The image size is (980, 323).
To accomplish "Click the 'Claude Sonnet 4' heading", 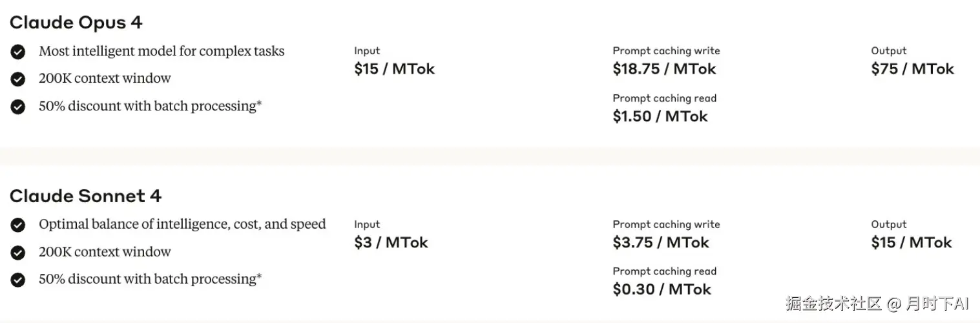I will pyautogui.click(x=85, y=196).
